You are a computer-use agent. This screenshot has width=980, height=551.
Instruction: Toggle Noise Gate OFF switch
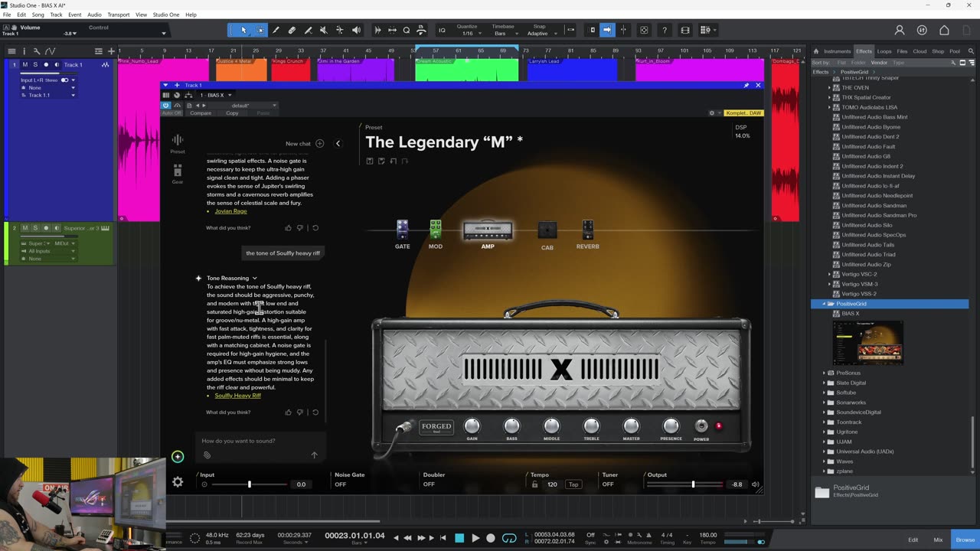tap(341, 484)
